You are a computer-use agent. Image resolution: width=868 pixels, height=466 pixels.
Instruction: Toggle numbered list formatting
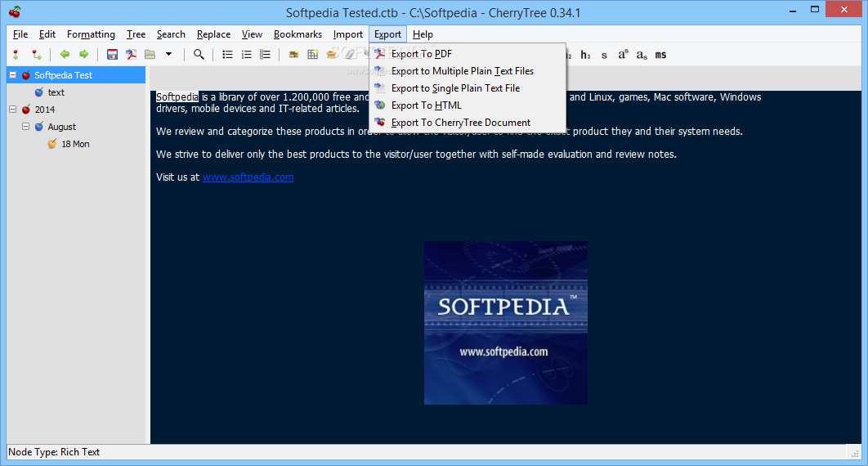(246, 54)
